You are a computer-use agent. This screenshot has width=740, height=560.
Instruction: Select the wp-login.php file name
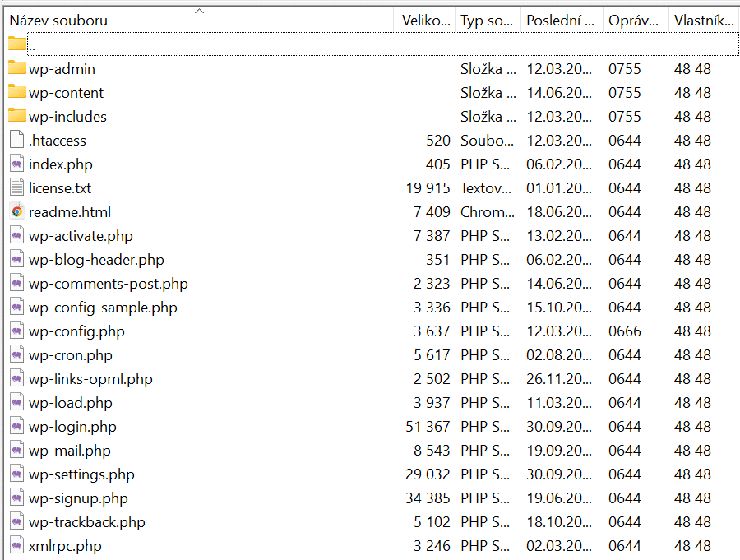(x=72, y=427)
